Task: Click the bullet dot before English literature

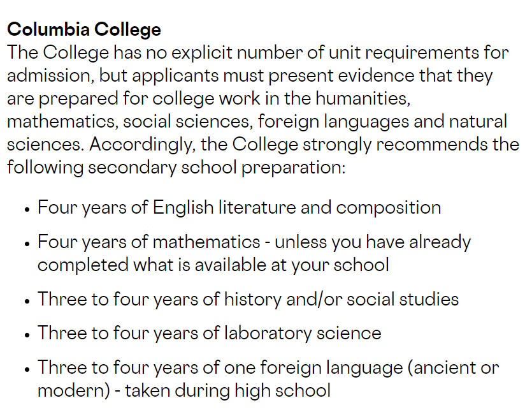Action: tap(27, 209)
